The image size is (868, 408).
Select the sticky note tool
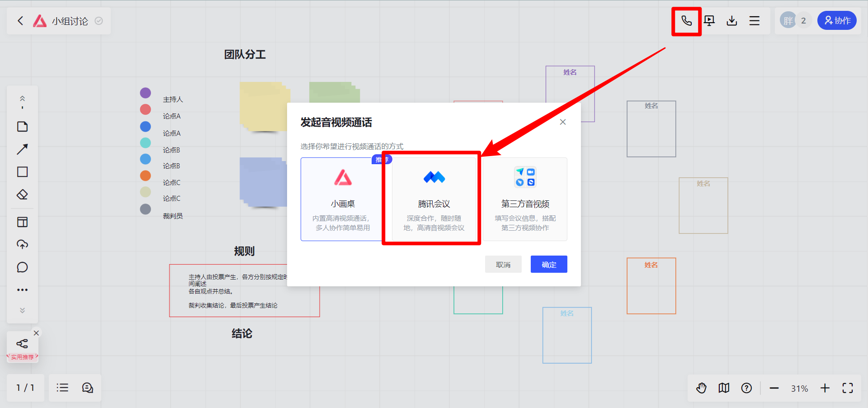[x=22, y=127]
